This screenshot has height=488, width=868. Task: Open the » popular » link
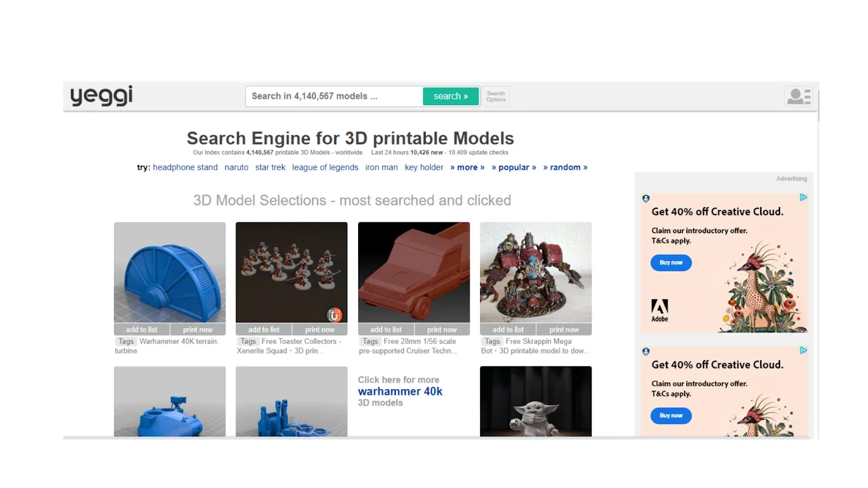click(x=514, y=167)
